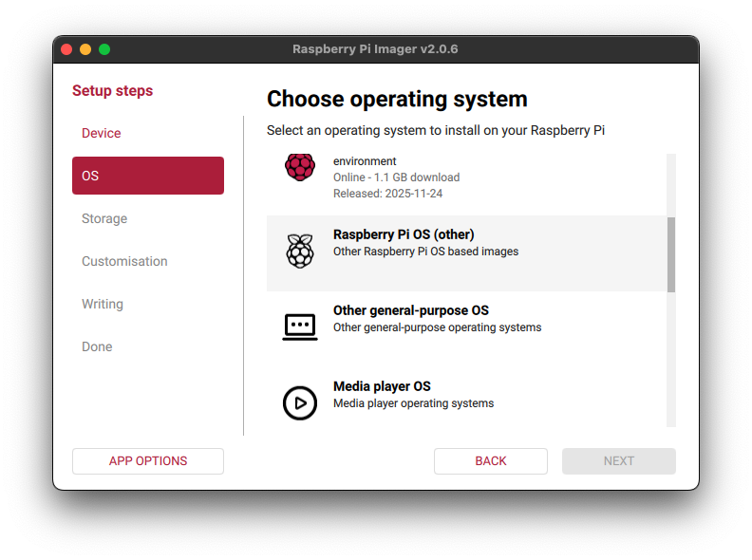
Task: Click the play-circle icon for Media player OS
Action: (300, 403)
